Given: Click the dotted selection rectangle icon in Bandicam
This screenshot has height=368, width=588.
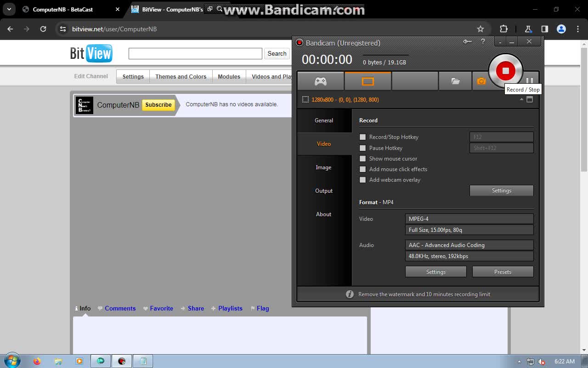Looking at the screenshot, I should point(305,99).
